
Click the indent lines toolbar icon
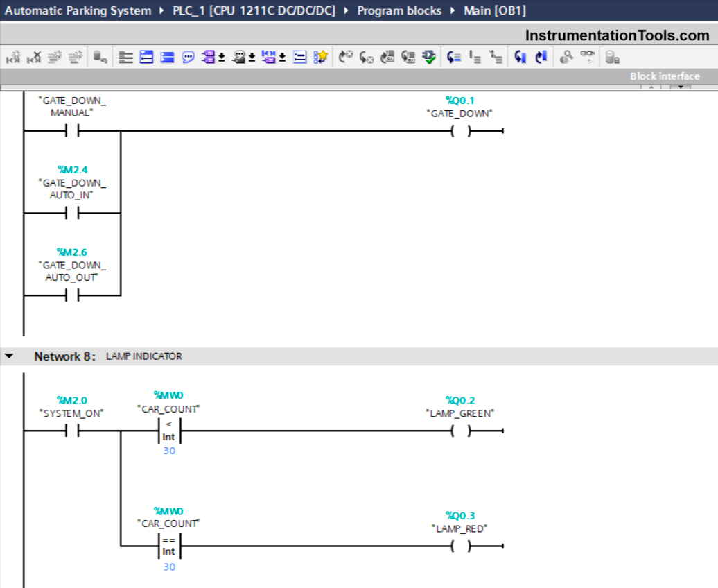(475, 58)
